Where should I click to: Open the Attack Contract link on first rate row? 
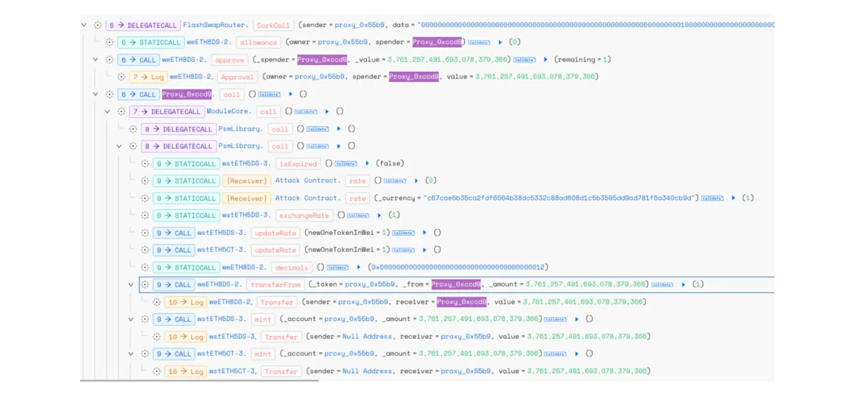coord(306,180)
